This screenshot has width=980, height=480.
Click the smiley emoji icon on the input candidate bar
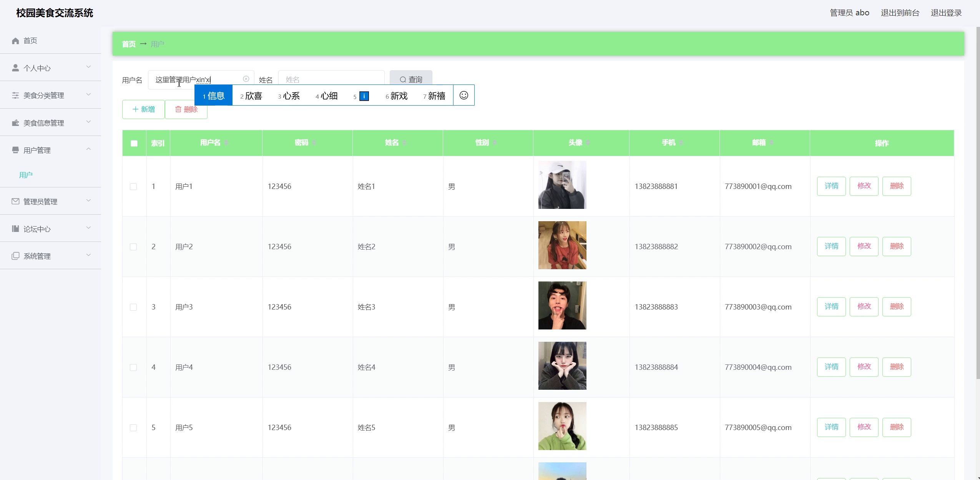[463, 95]
